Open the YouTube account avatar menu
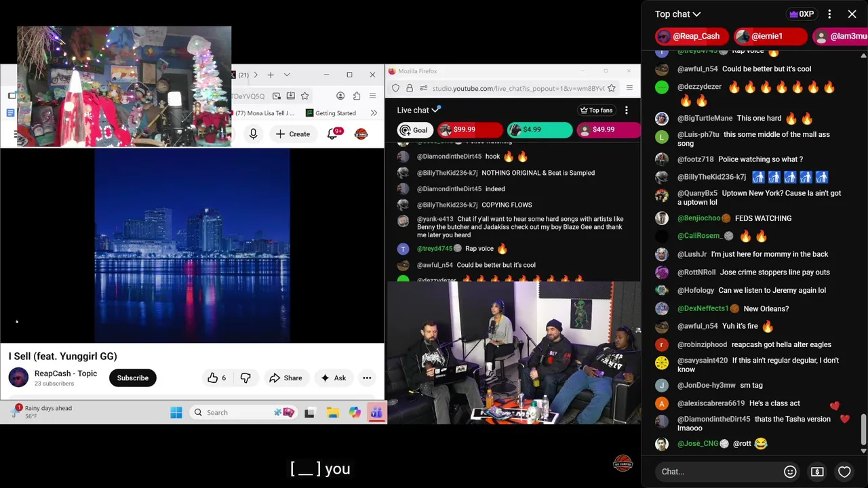This screenshot has height=488, width=868. 361,134
